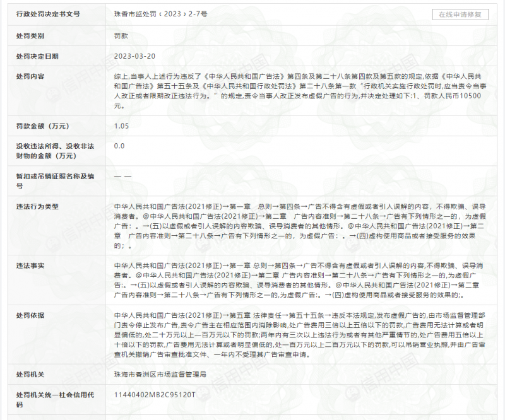
Task: Click the confiscated amount value 0.0
Action: (x=119, y=146)
